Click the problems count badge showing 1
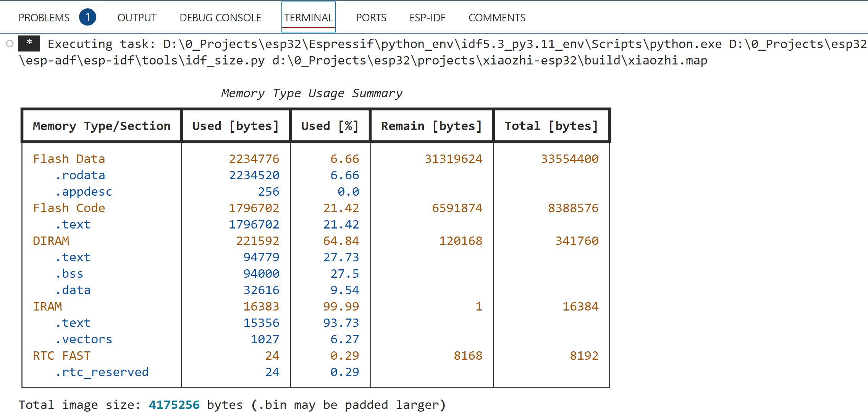Image resolution: width=868 pixels, height=420 pixels. 87,17
